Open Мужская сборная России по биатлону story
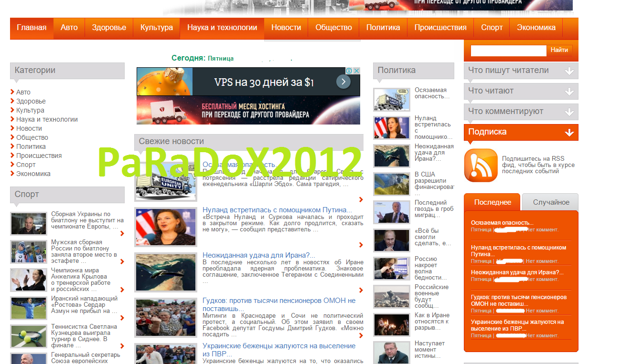621x364 pixels. click(84, 251)
